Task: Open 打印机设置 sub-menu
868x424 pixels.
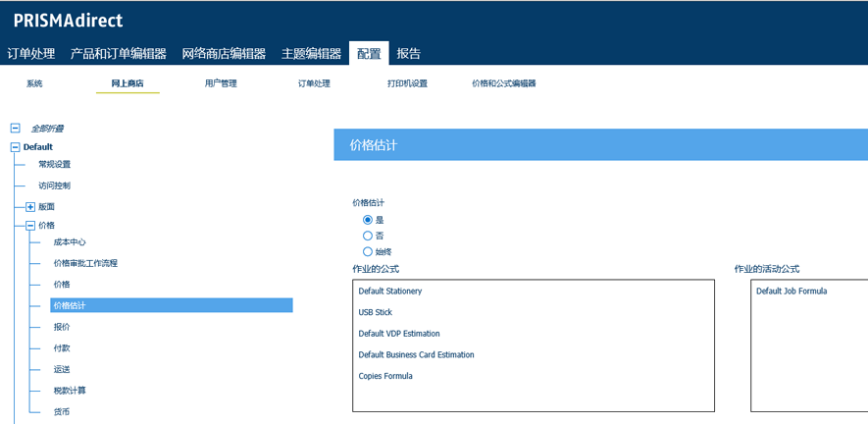Action: pos(407,83)
